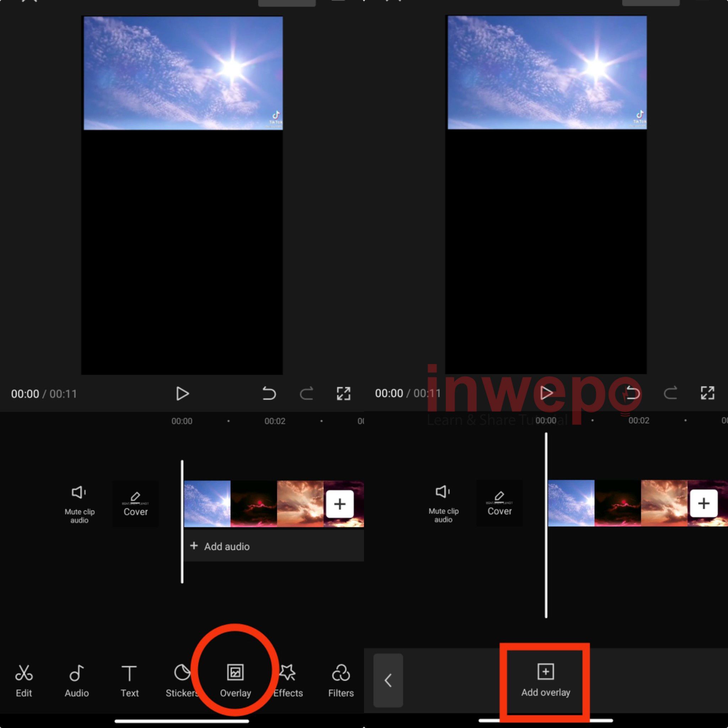Go back using the left chevron
Image resolution: width=728 pixels, height=728 pixels.
point(389,680)
